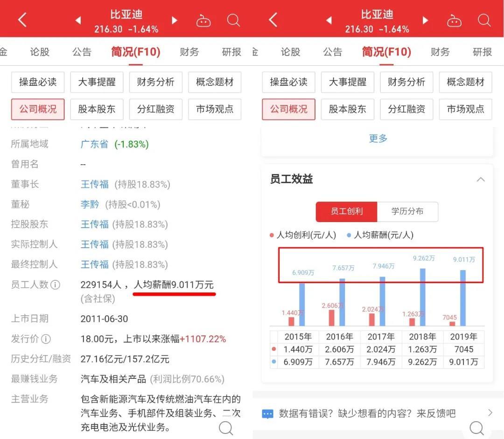The height and width of the screenshot is (439, 504).
Task: Open feedback row chevron arrow
Action: coord(490,413)
